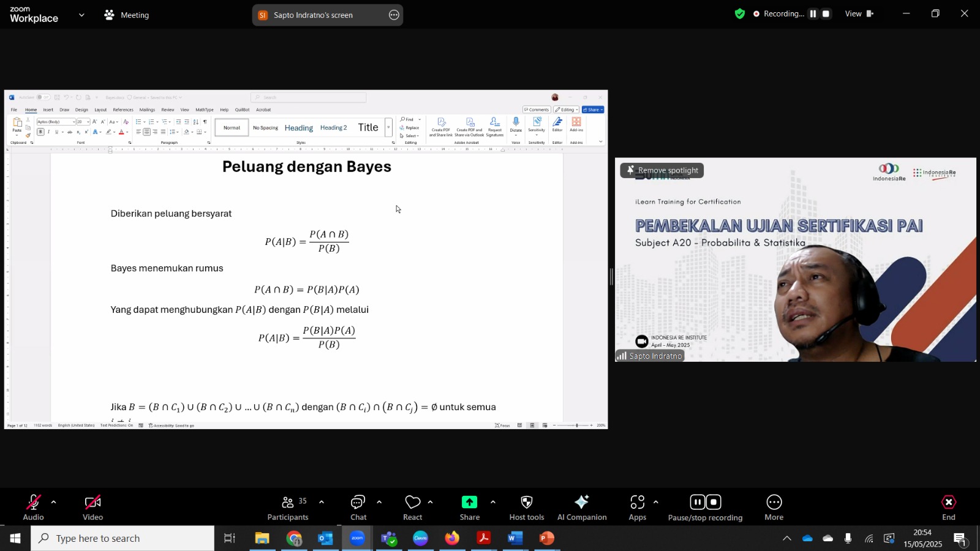The image size is (980, 551).
Task: Open Zoom Workplace menu chevron
Action: (x=81, y=15)
